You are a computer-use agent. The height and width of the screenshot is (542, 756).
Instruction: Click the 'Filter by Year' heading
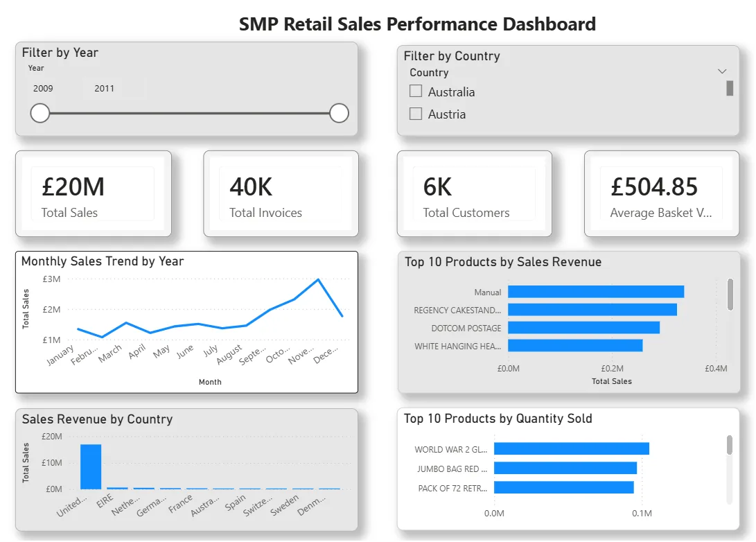point(60,53)
